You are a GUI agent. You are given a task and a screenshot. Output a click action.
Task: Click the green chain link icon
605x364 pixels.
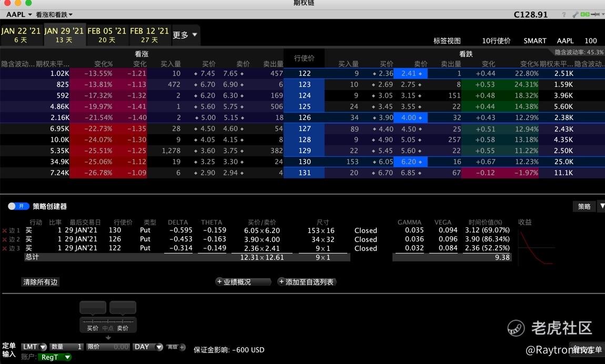click(x=585, y=15)
